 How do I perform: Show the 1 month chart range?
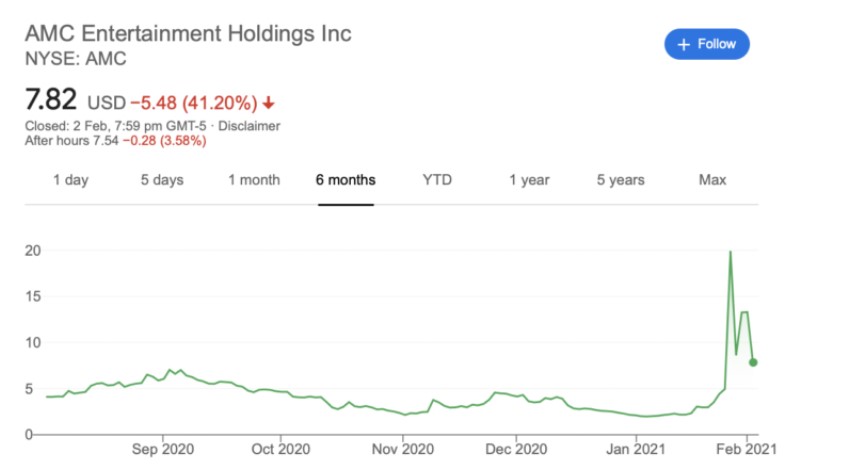[253, 180]
